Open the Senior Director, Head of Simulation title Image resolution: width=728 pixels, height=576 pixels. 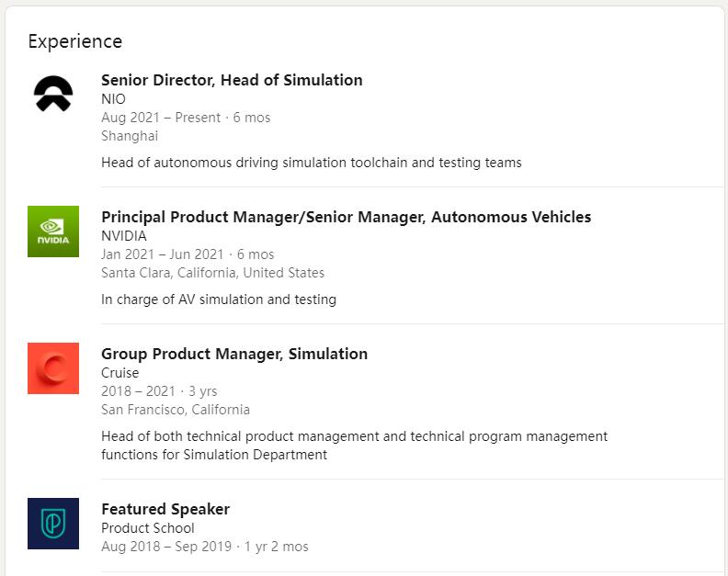pos(232,80)
